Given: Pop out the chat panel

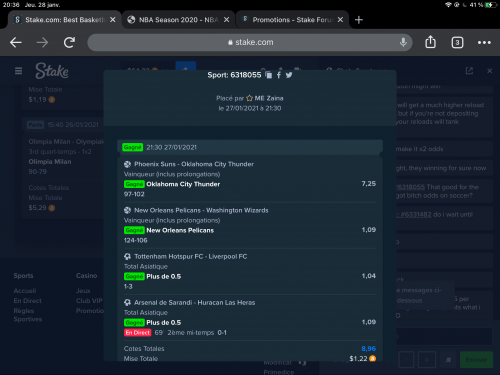Looking at the screenshot, I should point(469,71).
